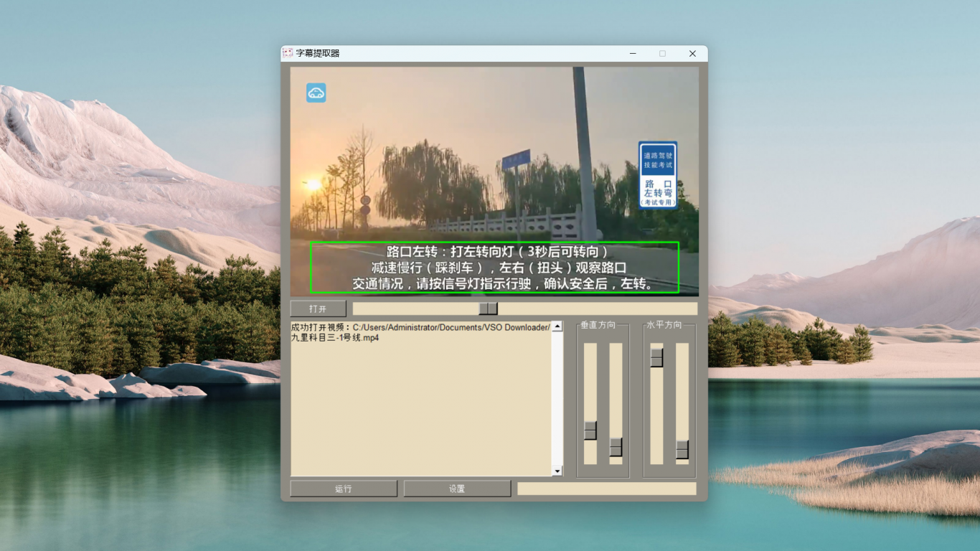Click second 水平方向 slider thumb

click(682, 450)
